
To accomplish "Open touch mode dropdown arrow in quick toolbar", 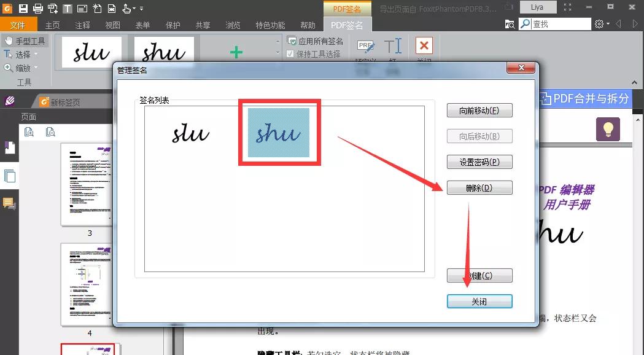I will tap(134, 8).
